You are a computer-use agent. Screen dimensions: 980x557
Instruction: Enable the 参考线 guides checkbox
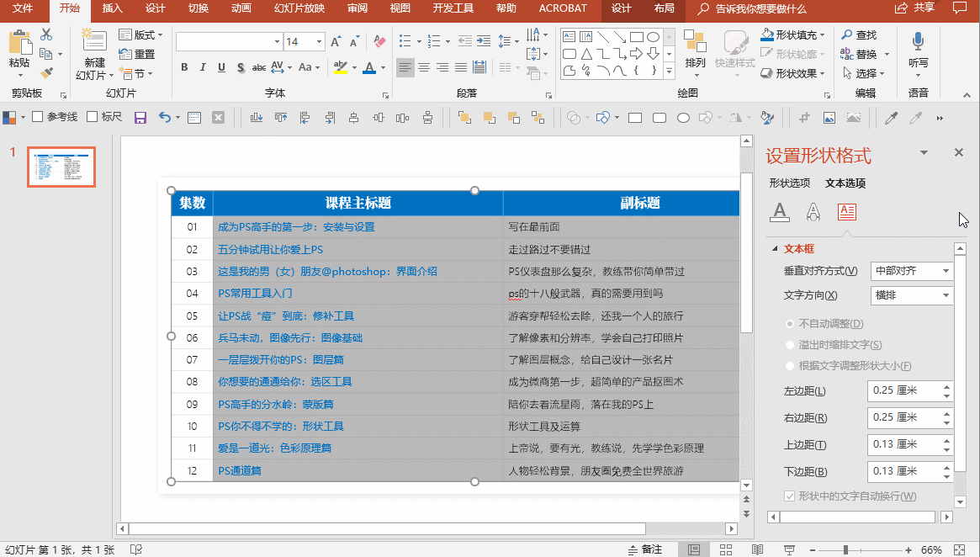(37, 117)
